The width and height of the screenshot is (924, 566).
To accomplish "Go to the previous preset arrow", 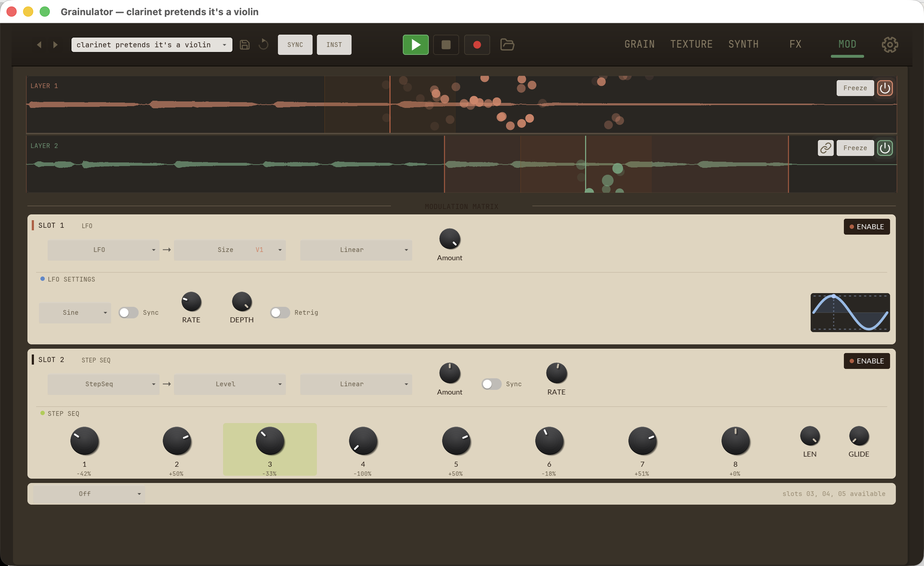I will pos(39,45).
